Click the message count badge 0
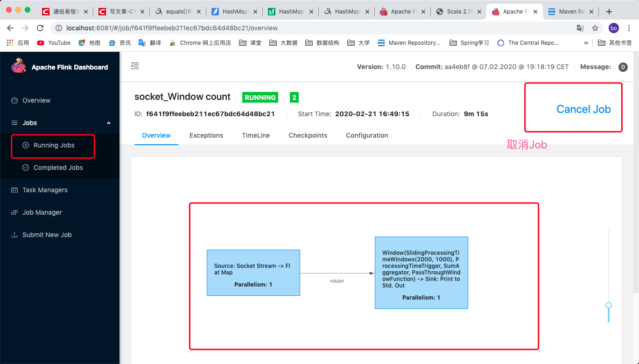 [623, 67]
